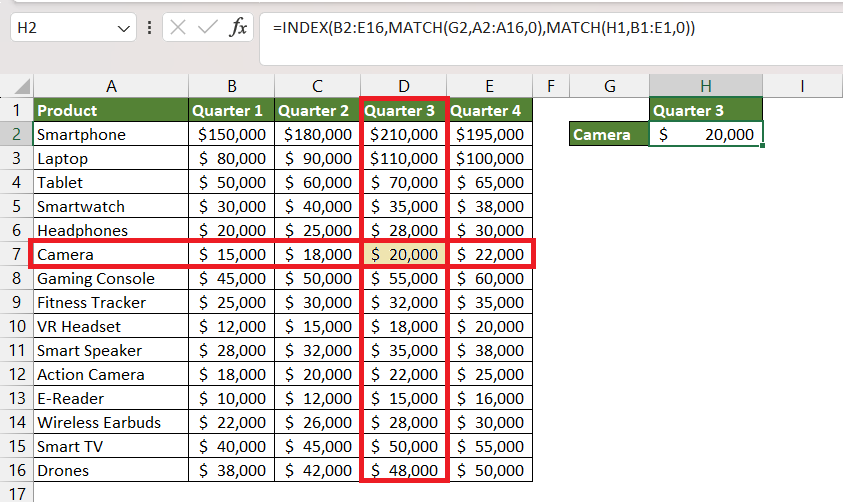The image size is (843, 502).
Task: Select row 7 header
Action: click(16, 254)
